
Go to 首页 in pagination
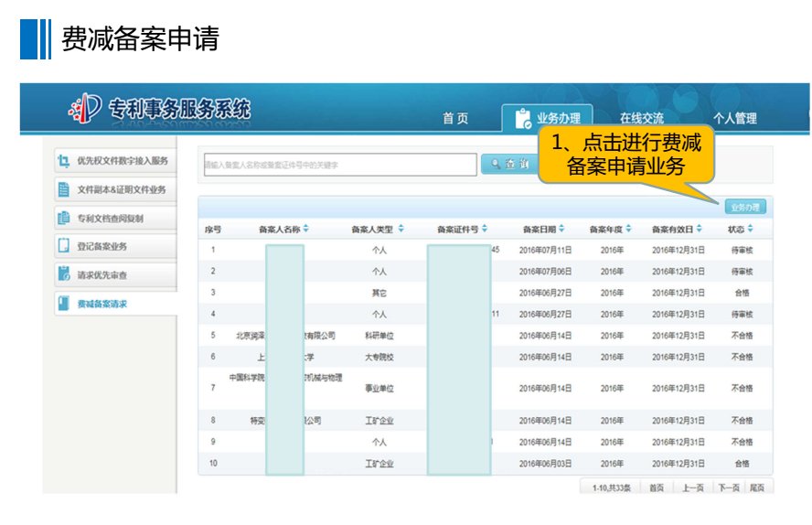pos(657,487)
